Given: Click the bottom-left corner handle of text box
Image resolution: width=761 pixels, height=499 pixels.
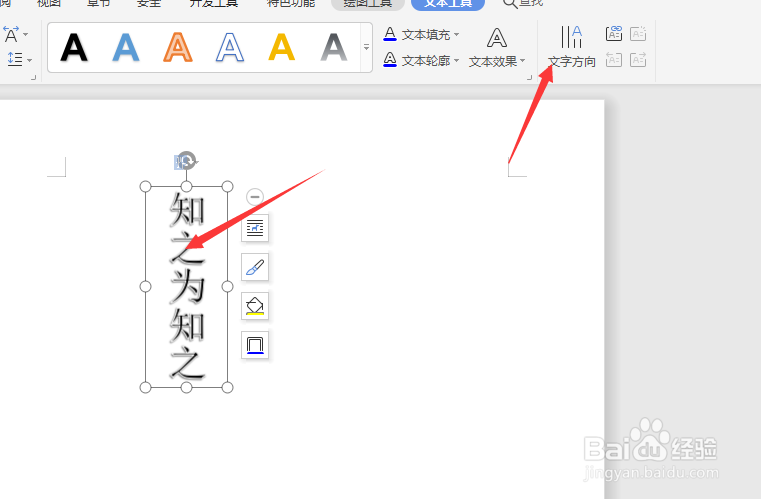Looking at the screenshot, I should [145, 387].
